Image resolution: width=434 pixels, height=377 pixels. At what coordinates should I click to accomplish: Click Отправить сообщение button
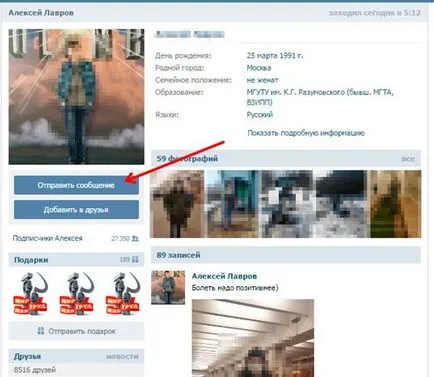pos(76,185)
